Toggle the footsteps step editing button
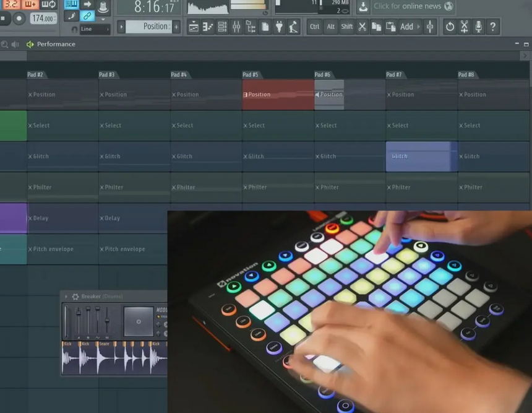The image size is (532, 413). click(x=71, y=16)
